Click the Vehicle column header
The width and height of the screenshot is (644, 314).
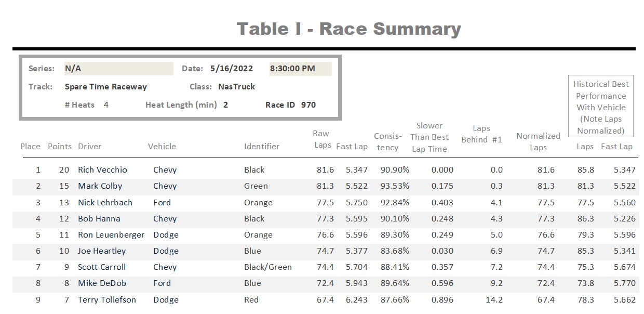[162, 147]
